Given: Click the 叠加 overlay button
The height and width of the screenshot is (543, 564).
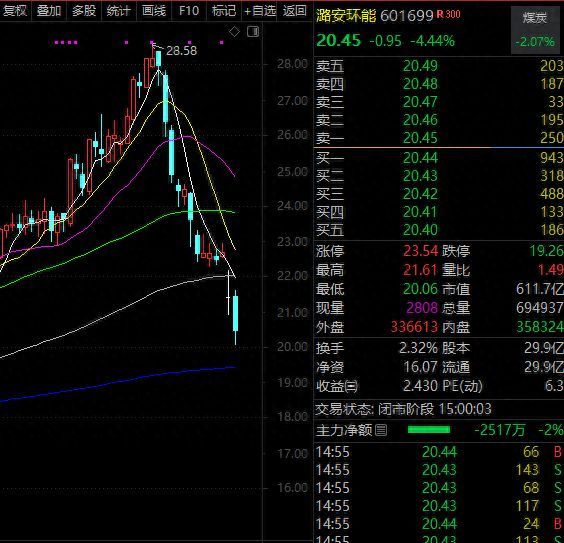Looking at the screenshot, I should pos(49,11).
